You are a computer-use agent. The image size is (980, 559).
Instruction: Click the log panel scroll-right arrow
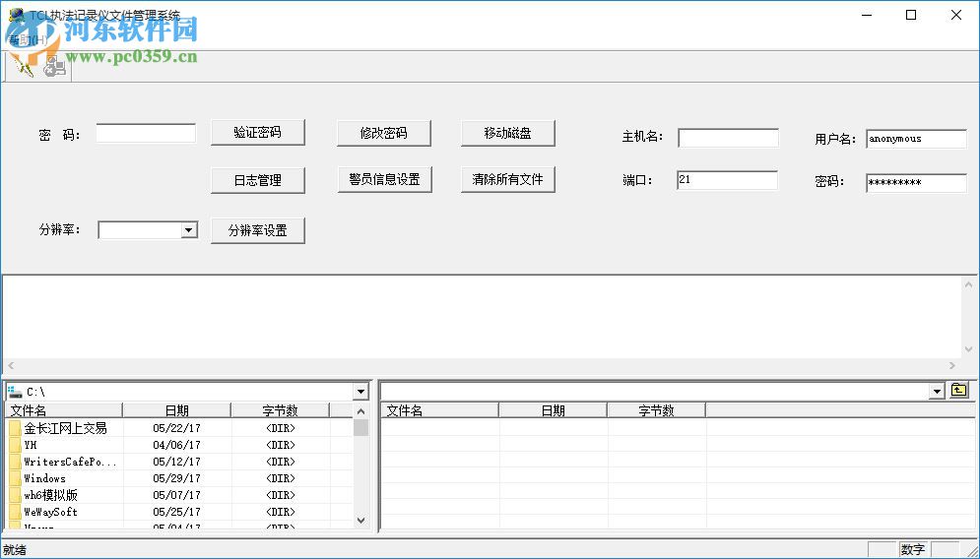click(952, 365)
